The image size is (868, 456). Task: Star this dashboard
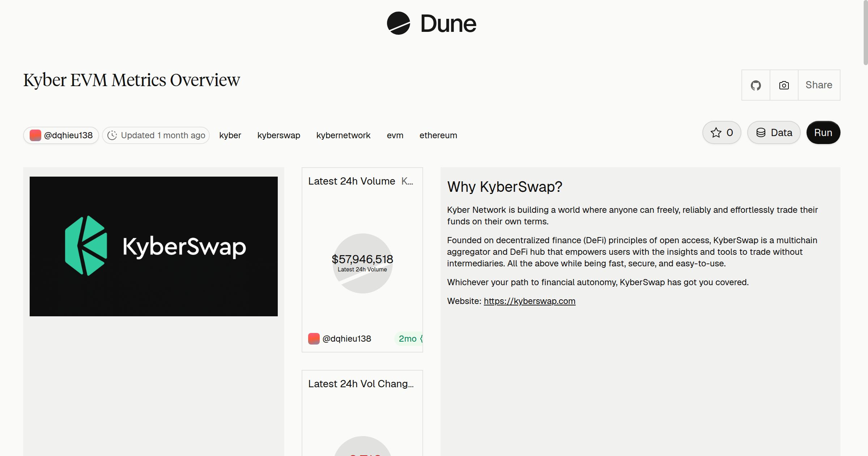[722, 132]
